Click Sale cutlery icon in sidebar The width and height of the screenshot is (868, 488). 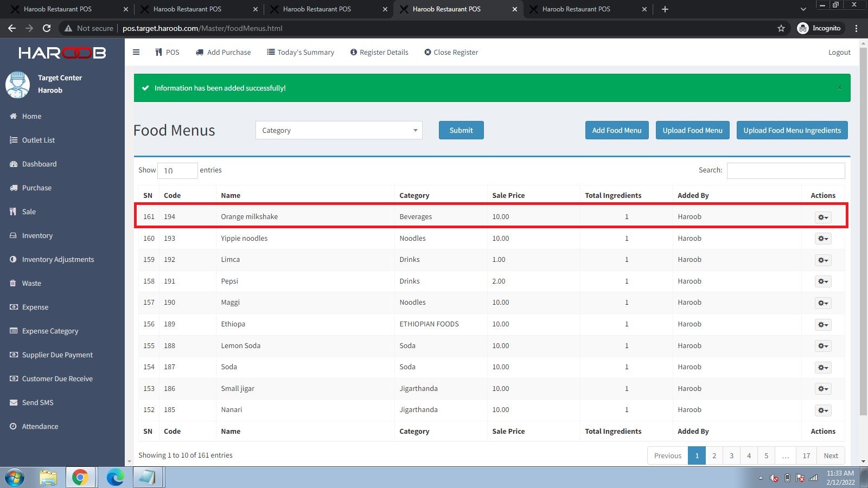[13, 211]
